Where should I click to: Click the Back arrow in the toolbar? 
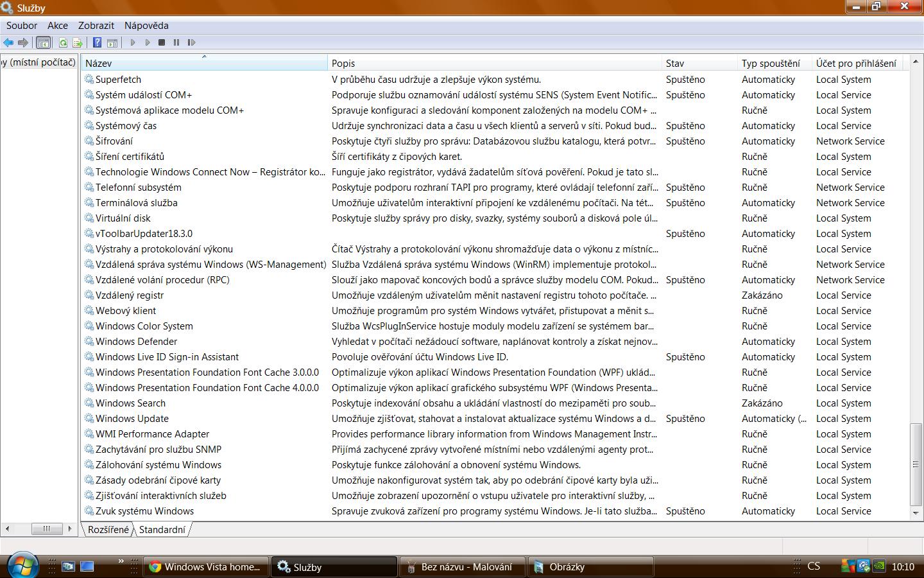click(8, 42)
